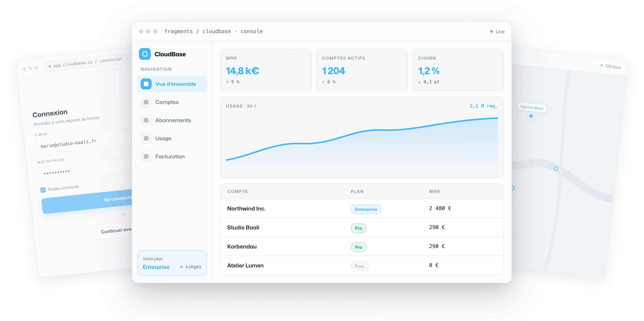Screen dimensions: 644x321
Task: Click the 1,2 % churn value
Action: click(429, 71)
